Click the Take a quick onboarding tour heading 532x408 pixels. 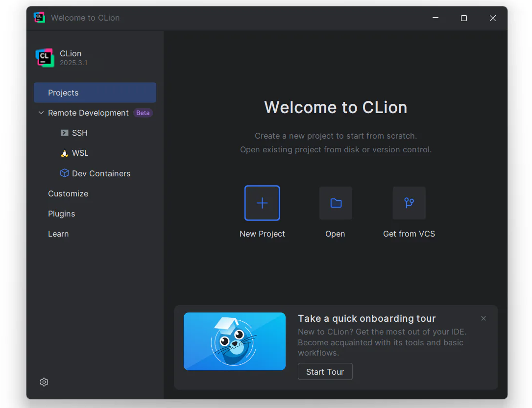coord(367,318)
